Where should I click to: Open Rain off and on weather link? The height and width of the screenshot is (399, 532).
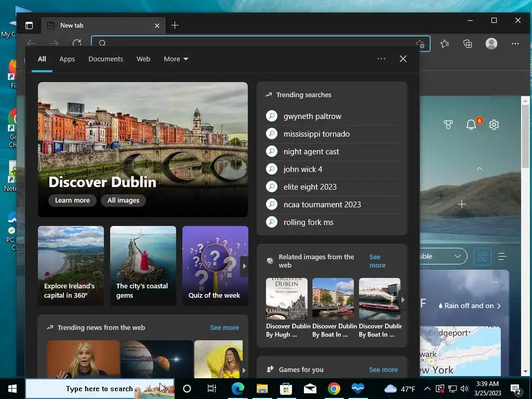(x=470, y=305)
